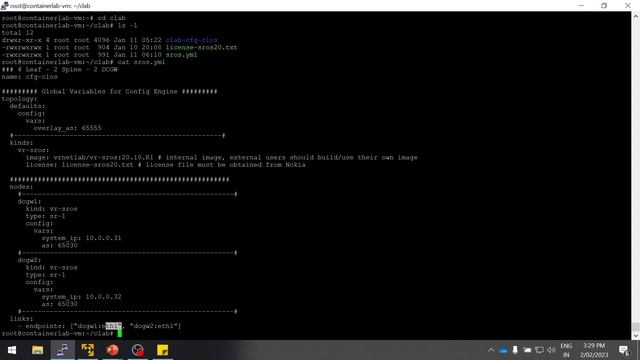Viewport: 640px width, 360px height.
Task: Open the yellow arrows app on taskbar
Action: 87,350
